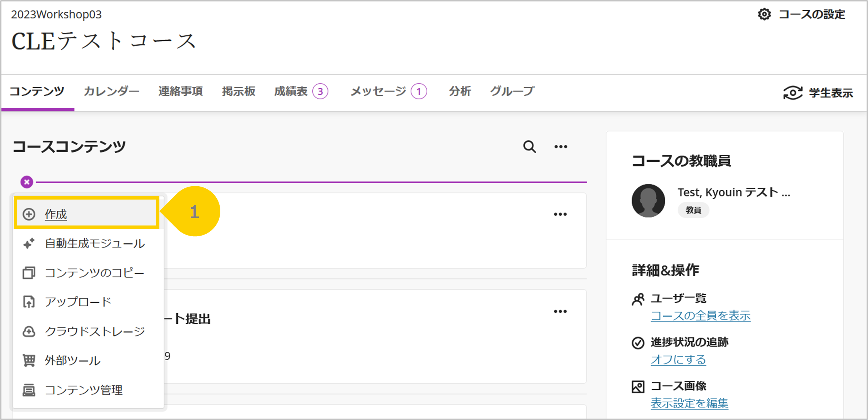Click the コースの教職員 heading

(681, 161)
